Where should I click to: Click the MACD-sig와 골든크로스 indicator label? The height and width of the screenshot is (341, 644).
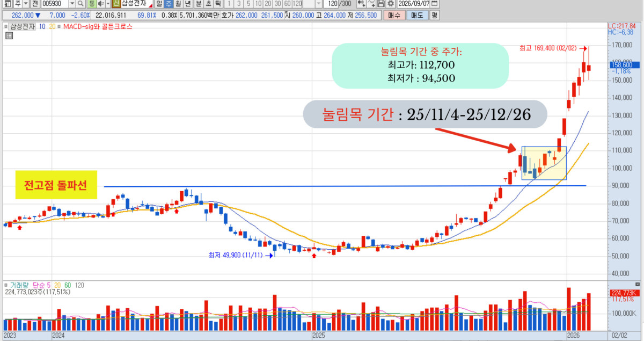click(x=98, y=26)
